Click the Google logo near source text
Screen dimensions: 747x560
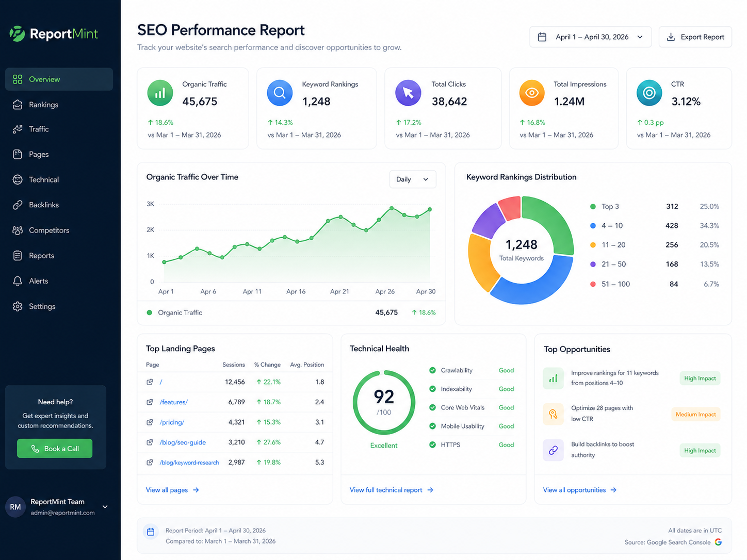pos(718,542)
